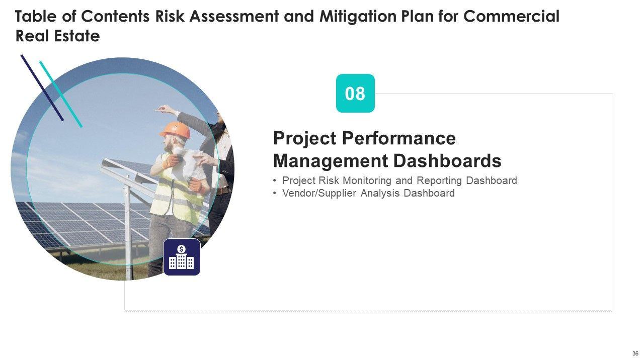The height and width of the screenshot is (362, 644).
Task: Select the white papers held by worker
Action: pos(185,162)
